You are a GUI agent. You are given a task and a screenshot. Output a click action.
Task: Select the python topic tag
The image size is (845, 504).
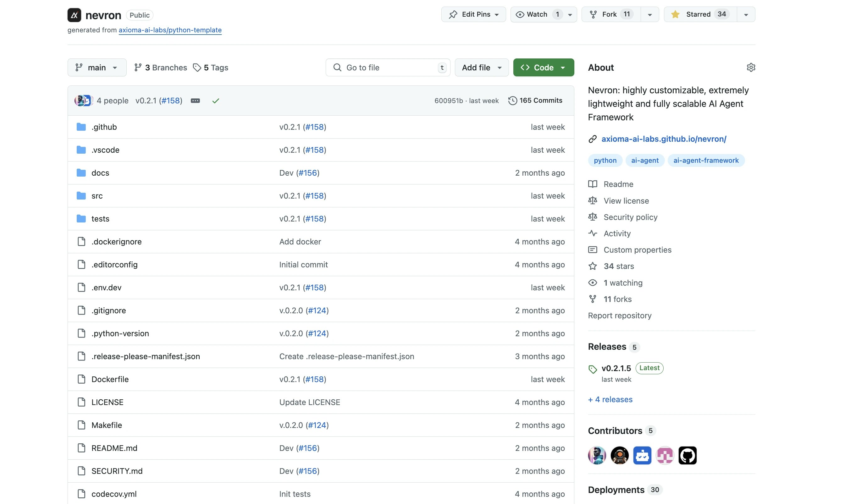tap(605, 160)
